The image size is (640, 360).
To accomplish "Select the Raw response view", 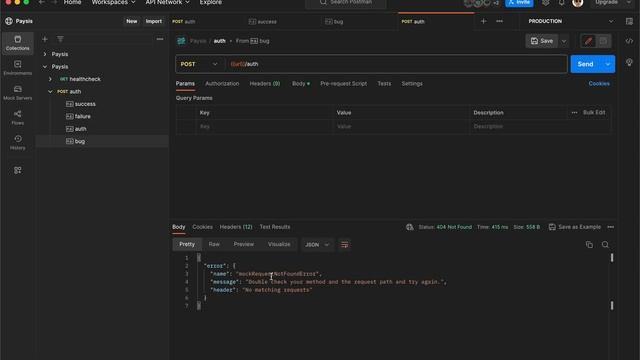I will tap(214, 244).
